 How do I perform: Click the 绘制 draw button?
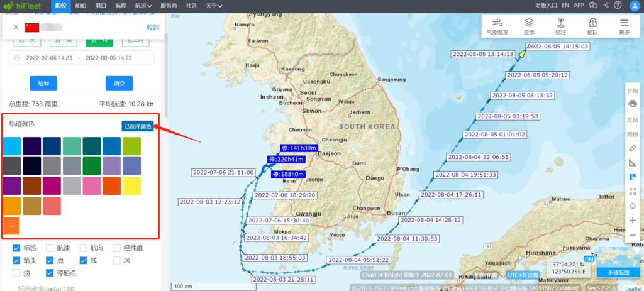coord(43,83)
